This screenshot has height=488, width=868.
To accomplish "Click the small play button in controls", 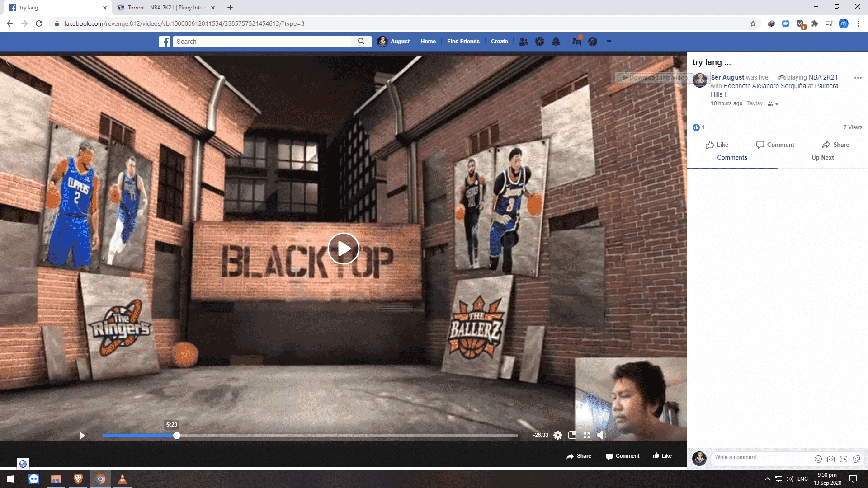I will coord(82,436).
